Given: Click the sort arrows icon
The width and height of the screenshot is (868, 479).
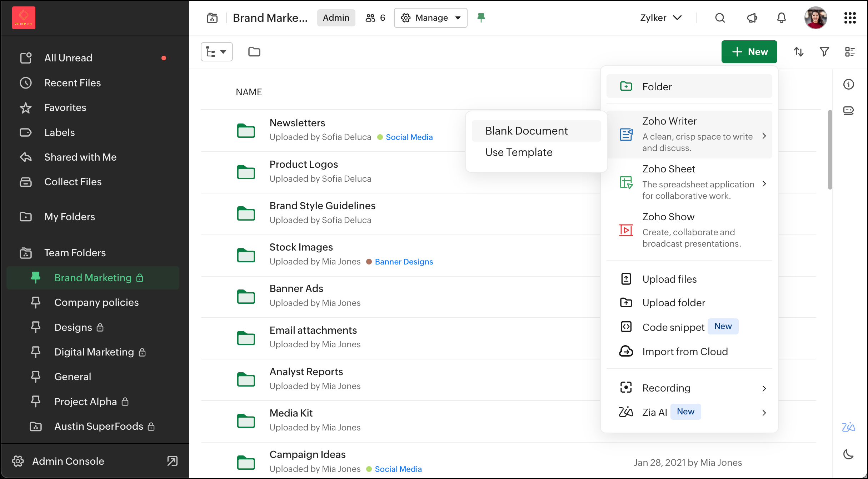Looking at the screenshot, I should click(798, 52).
